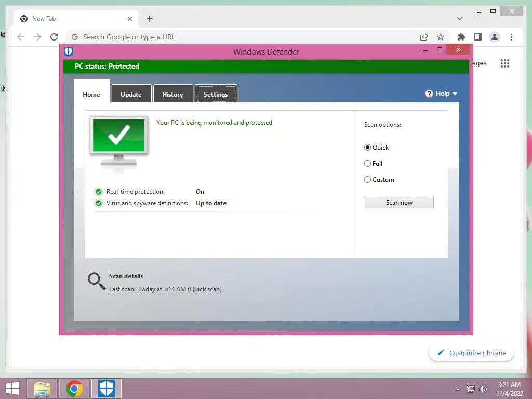Screen dimensions: 532x399
Task: Open the Chrome profile avatar
Action: [x=495, y=37]
